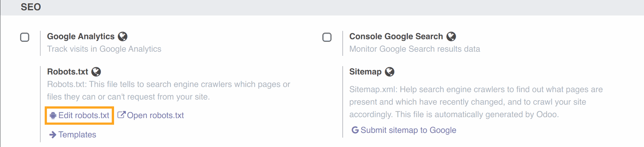Select the Sitemap setting heading

coord(365,72)
